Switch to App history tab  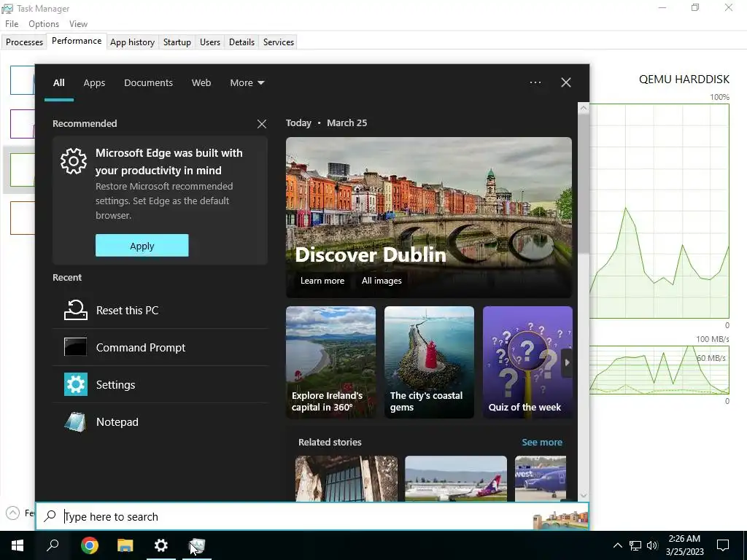click(133, 42)
